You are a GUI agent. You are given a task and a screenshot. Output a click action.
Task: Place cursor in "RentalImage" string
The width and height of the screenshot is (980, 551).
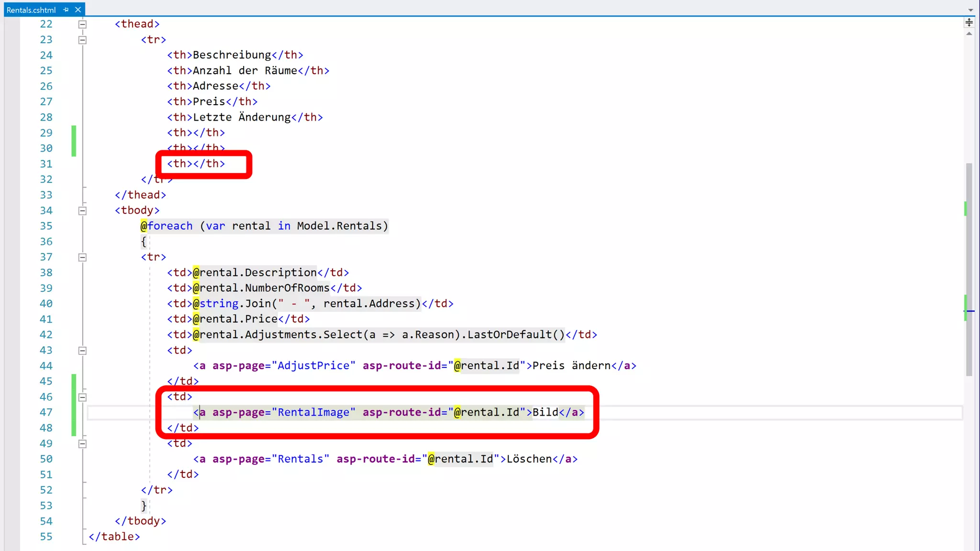point(314,412)
